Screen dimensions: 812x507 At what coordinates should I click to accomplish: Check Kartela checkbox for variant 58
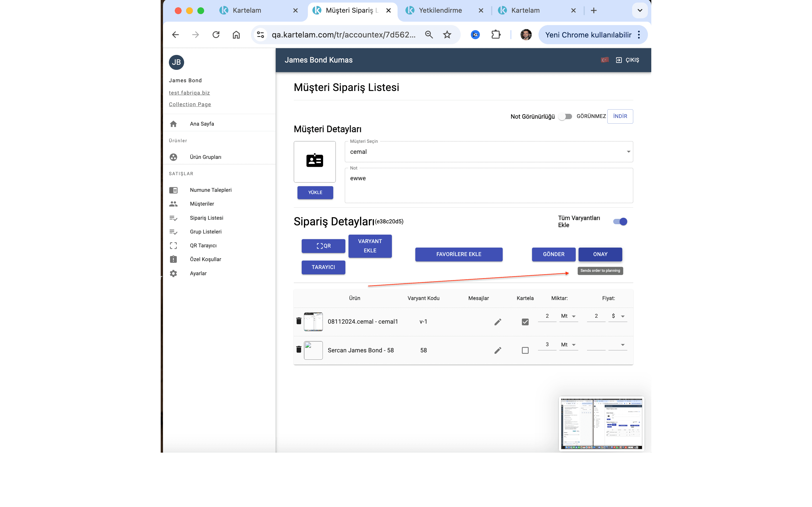(525, 350)
